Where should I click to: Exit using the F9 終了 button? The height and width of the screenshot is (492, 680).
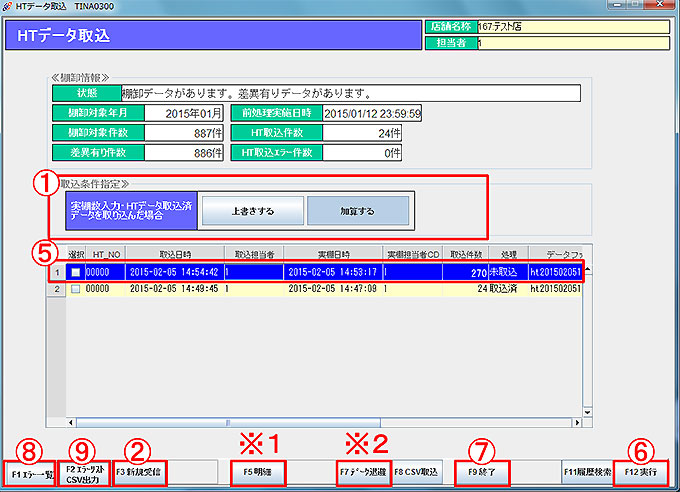pos(482,470)
